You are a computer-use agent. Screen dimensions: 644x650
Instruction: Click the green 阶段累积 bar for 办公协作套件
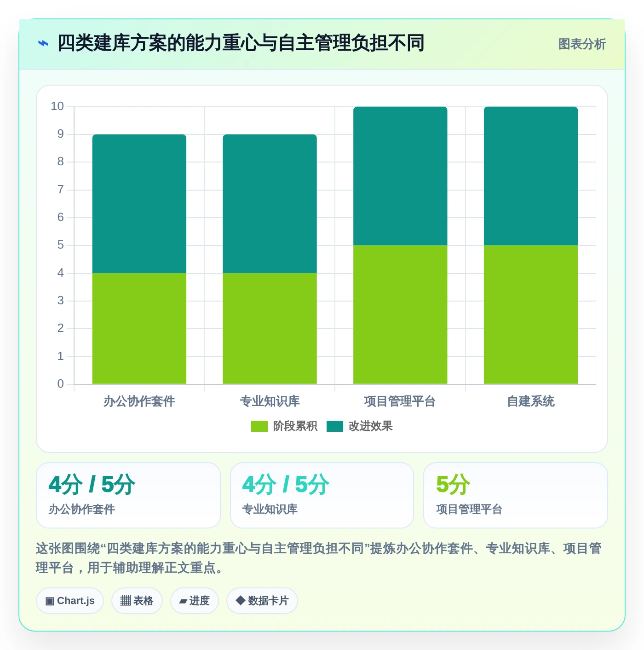click(139, 329)
